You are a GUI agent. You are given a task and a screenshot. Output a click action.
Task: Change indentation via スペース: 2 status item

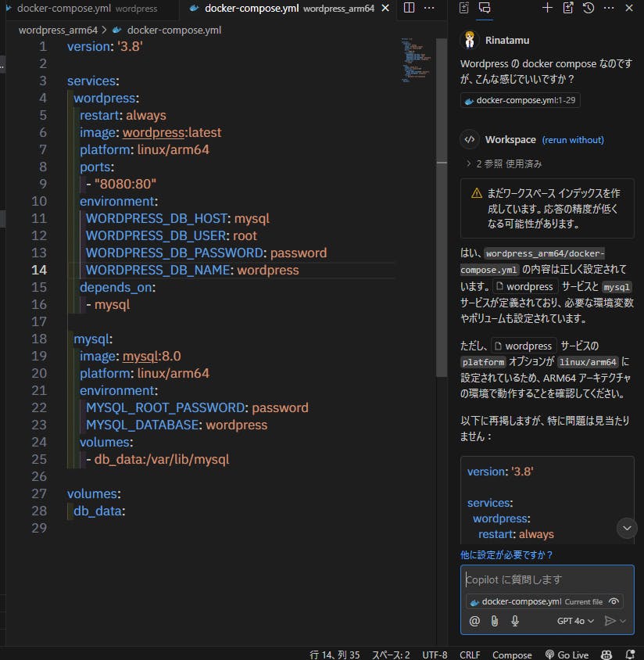click(x=391, y=655)
